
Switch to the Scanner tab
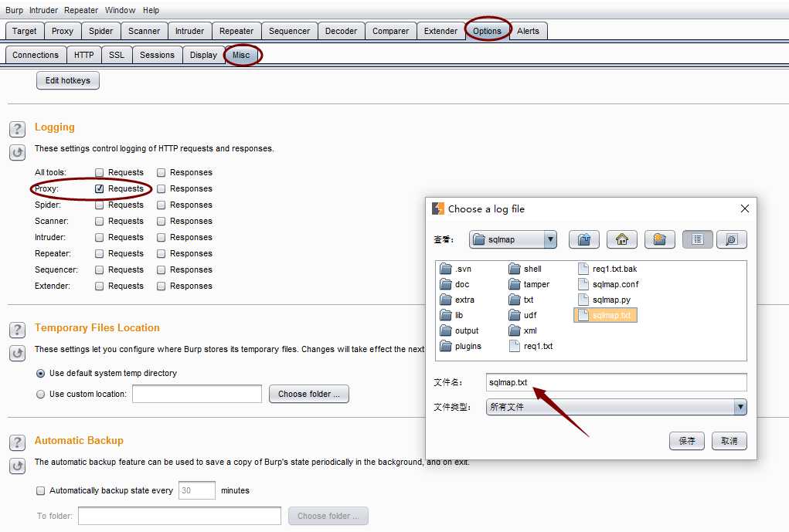click(144, 31)
